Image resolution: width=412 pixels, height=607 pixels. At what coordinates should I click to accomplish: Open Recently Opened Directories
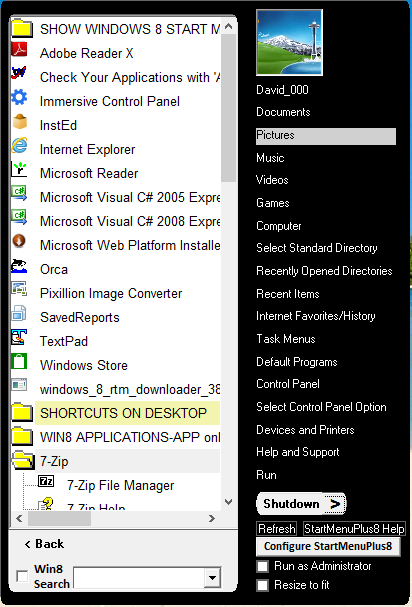pos(324,271)
